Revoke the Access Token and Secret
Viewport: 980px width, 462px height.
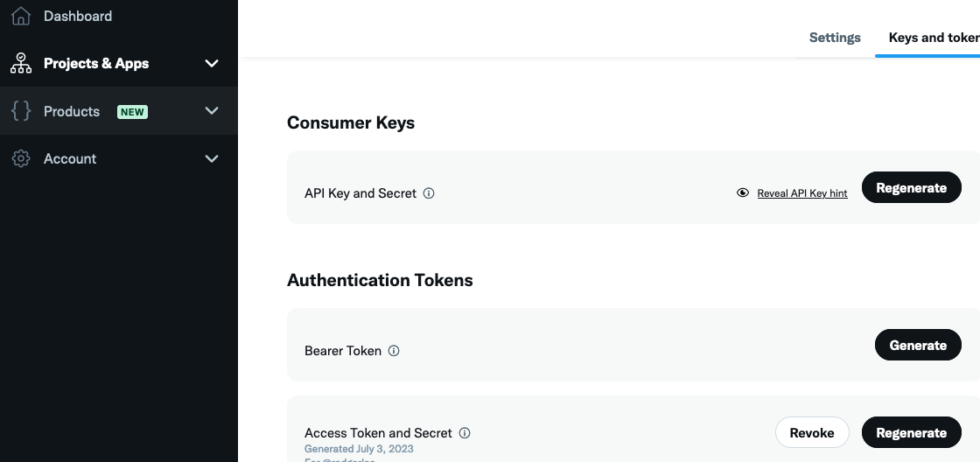coord(812,433)
